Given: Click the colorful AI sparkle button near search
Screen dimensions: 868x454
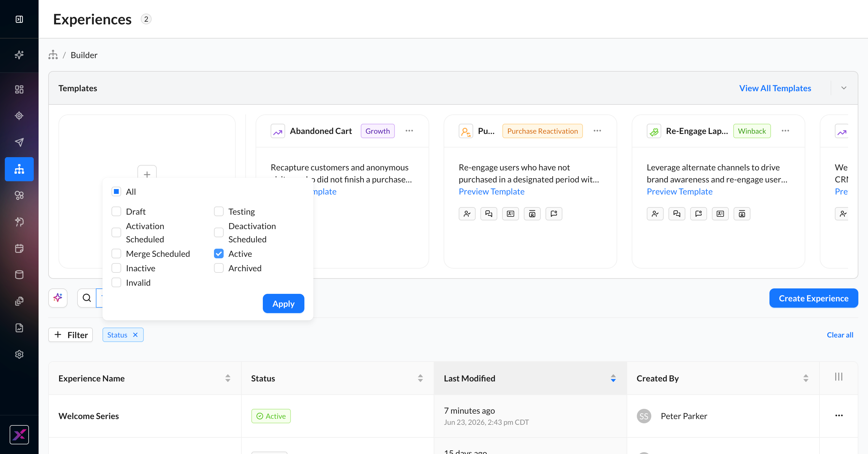Looking at the screenshot, I should [x=58, y=298].
